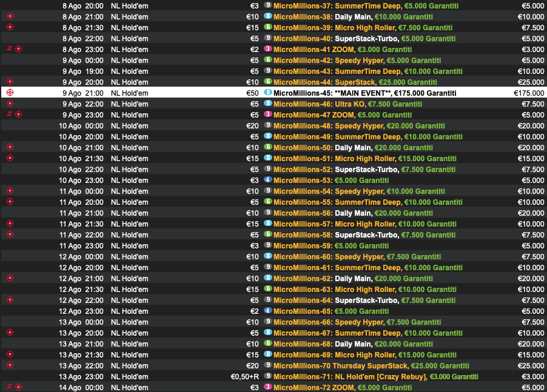Click the blue 8-max badge on MAIN EVENT row
Screen dimensions: 547x392
[268, 92]
